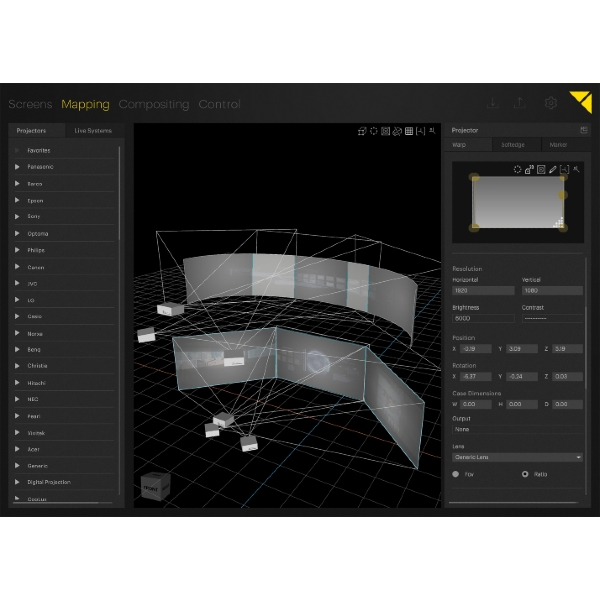Click the Horizontal resolution field
600x600 pixels.
[483, 291]
